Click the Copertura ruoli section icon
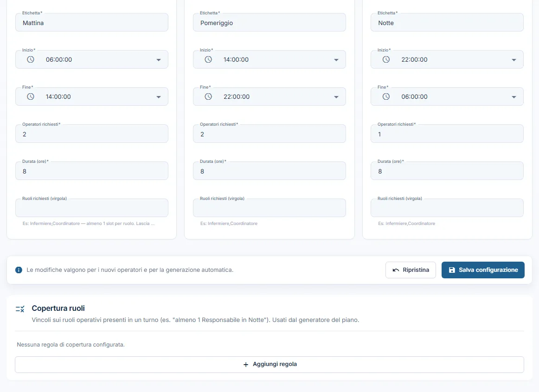Screen dimensions: 539x392 coord(20,309)
